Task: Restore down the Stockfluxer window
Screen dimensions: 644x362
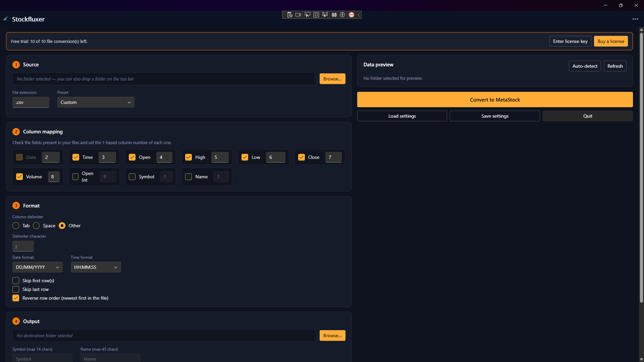Action: point(621,5)
